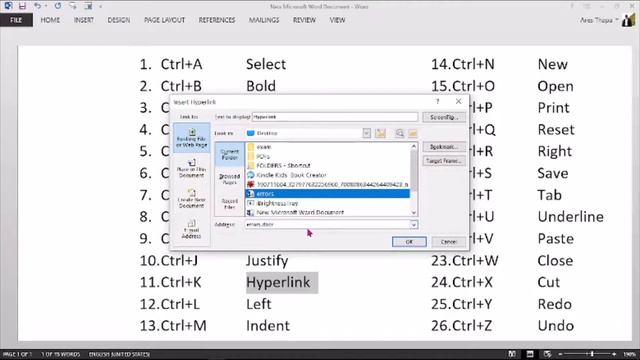
Task: Click the word count in status bar
Action: tap(60, 354)
